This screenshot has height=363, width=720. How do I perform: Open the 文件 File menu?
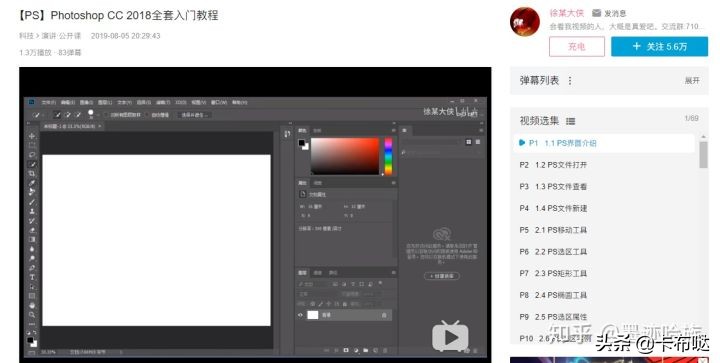coord(49,102)
